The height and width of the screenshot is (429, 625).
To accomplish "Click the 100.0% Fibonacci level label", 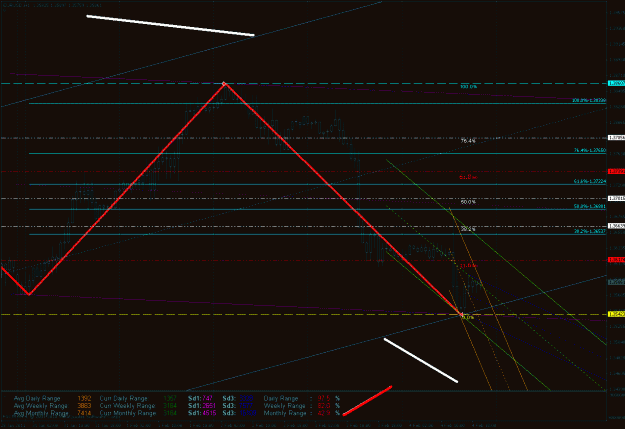I will tap(468, 87).
